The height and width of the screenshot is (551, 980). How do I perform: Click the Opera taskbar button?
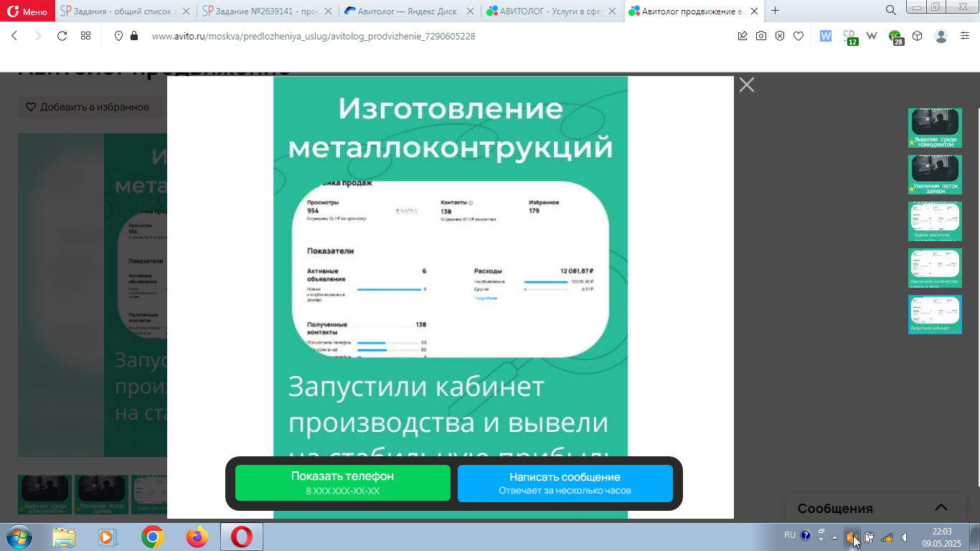pos(242,537)
